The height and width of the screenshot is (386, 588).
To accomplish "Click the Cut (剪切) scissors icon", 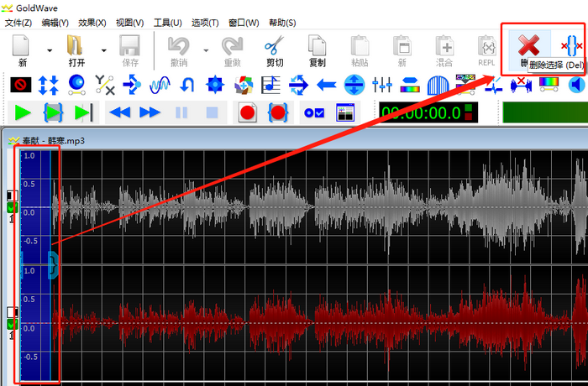I will click(275, 50).
